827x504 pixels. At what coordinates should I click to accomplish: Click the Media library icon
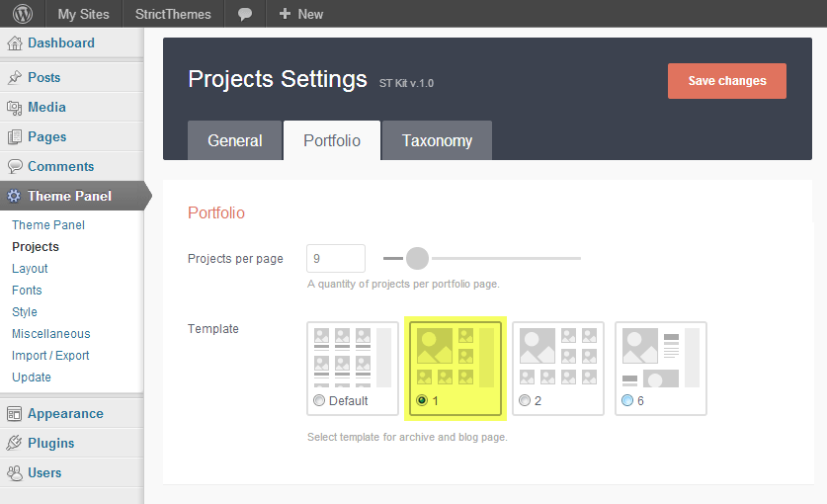coord(15,108)
